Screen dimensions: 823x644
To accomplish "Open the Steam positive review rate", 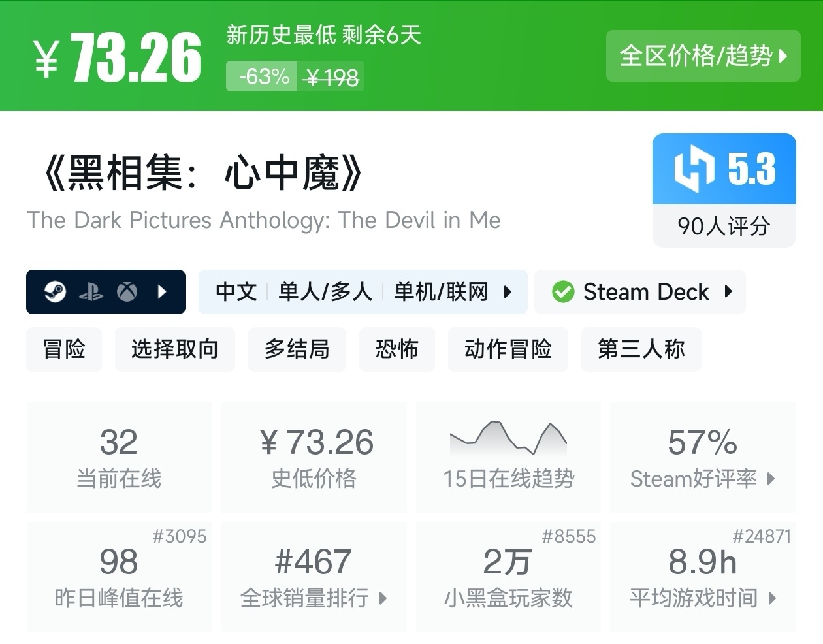I will 702,457.
